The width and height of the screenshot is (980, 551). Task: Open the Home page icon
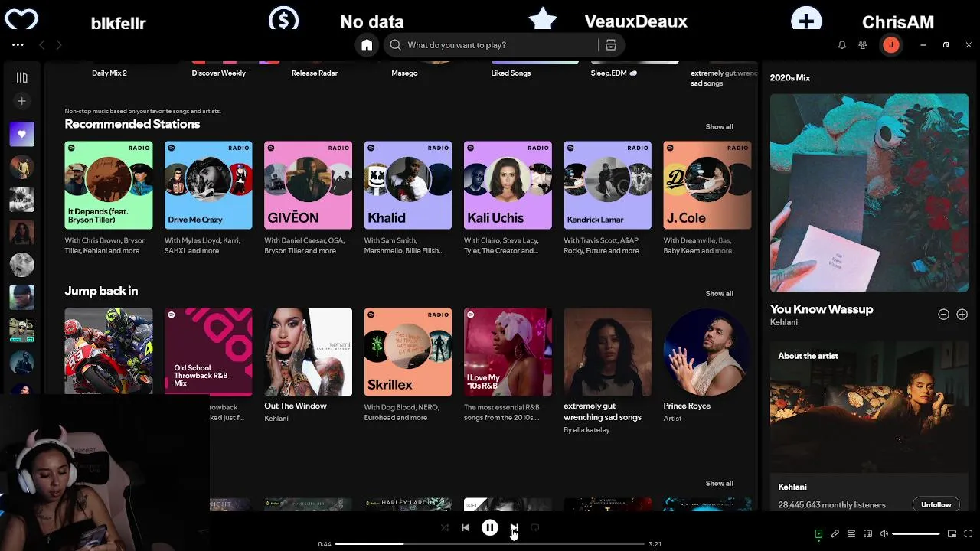point(367,45)
